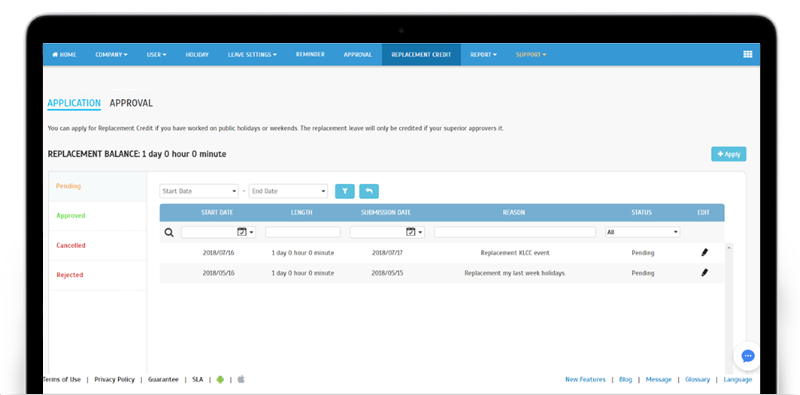Viewport: 800px width, 395px height.
Task: Click the Length column filter field
Action: (x=303, y=232)
